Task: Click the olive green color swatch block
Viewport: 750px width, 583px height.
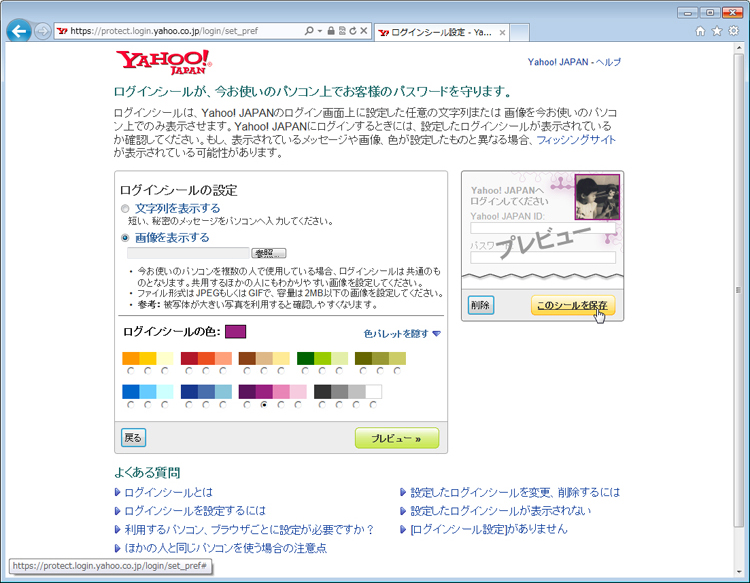Action: [x=363, y=358]
